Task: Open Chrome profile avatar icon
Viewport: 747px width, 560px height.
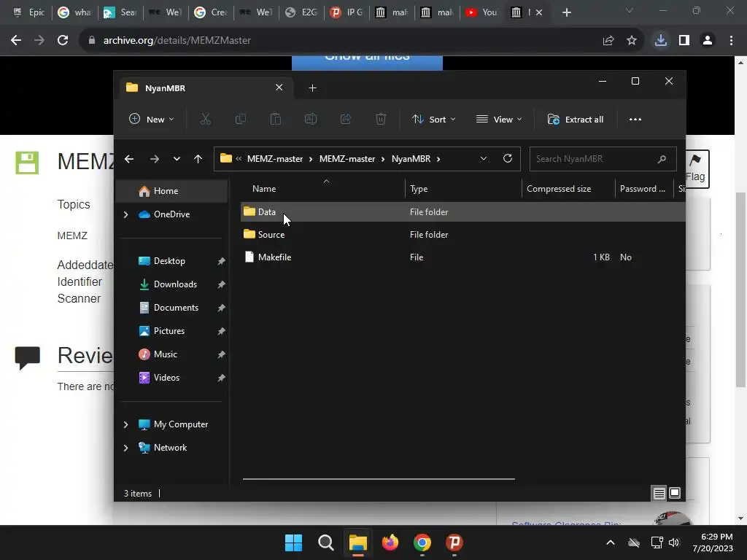Action: tap(708, 41)
